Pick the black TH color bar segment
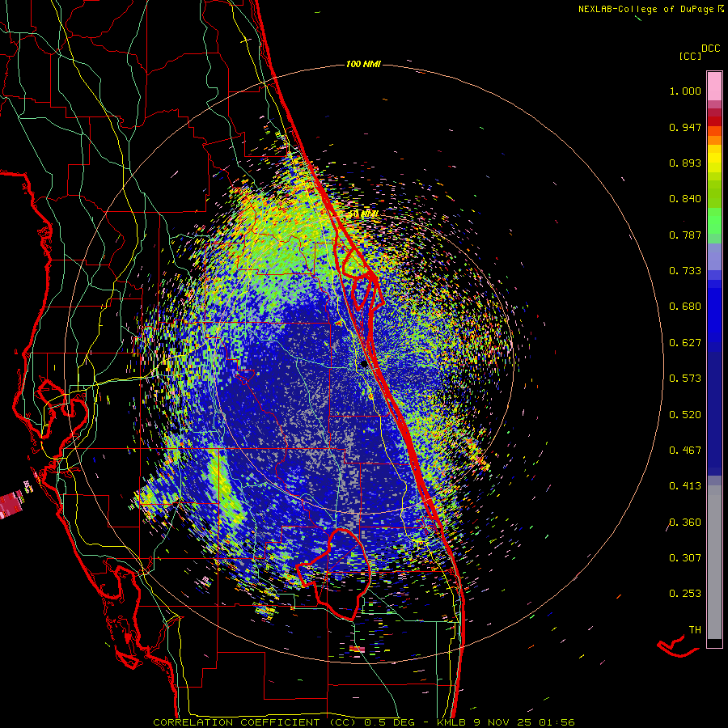728x728 pixels. tap(714, 643)
